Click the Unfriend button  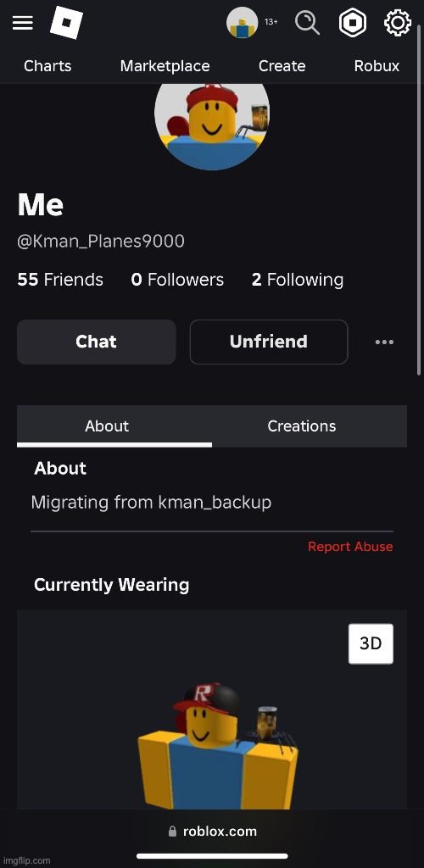(x=269, y=342)
